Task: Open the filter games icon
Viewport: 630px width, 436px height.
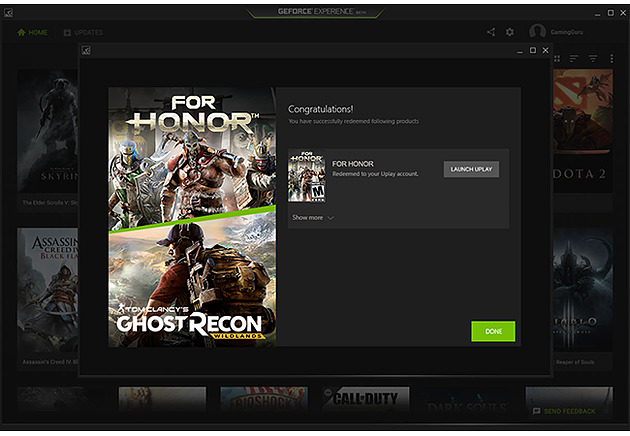Action: pyautogui.click(x=593, y=59)
